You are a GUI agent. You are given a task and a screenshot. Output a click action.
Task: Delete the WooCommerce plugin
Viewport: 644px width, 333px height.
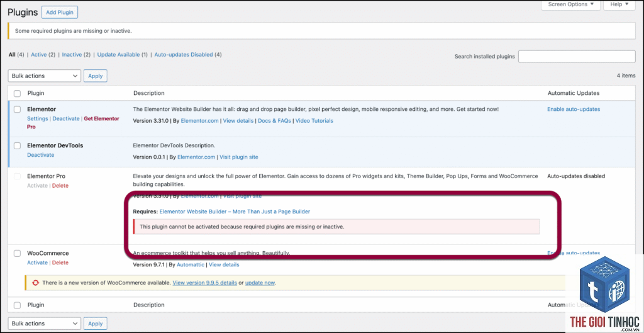pos(60,262)
